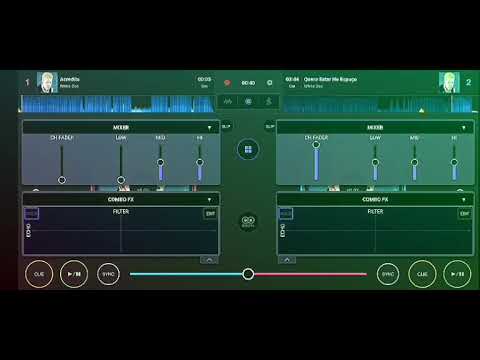Enable SYNC on deck 1
480x360 pixels.
click(x=108, y=274)
